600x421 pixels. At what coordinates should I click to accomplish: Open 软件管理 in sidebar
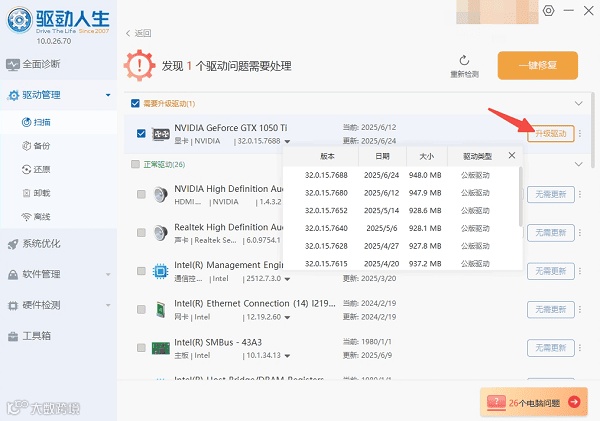[x=58, y=274]
